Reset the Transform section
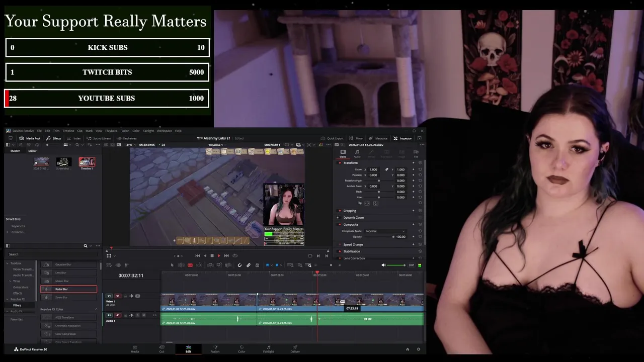Viewport: 644px width, 362px height. coord(420,163)
